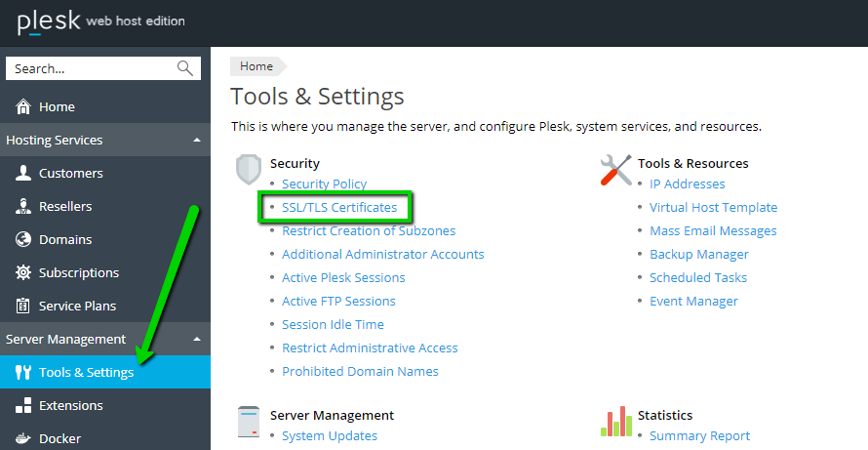Image resolution: width=868 pixels, height=450 pixels.
Task: Open IP Addresses settings
Action: tap(687, 184)
